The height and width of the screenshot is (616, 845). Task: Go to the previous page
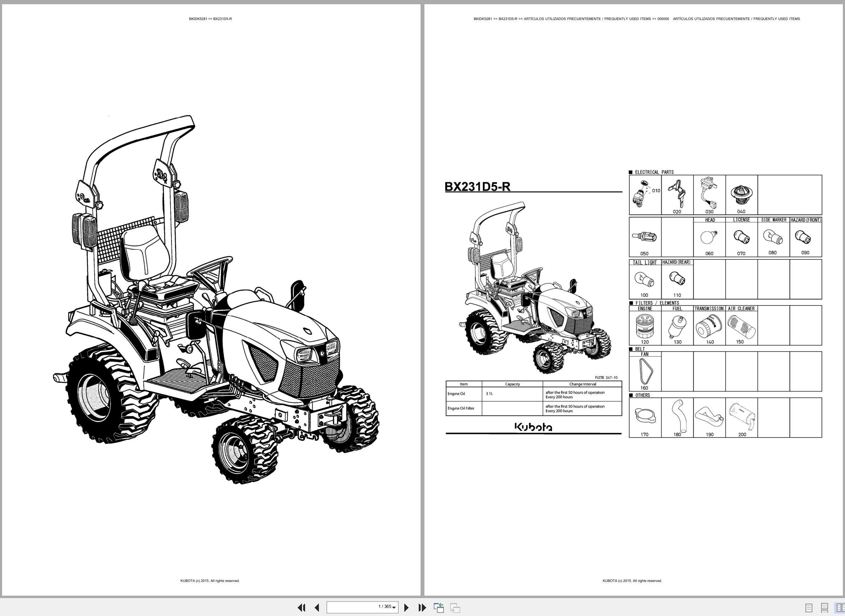317,608
